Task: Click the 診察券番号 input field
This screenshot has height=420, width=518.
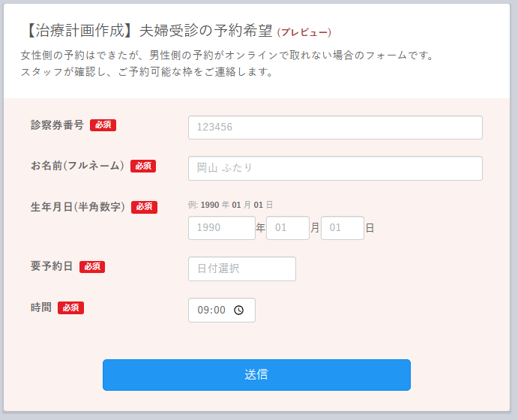Action: click(335, 127)
